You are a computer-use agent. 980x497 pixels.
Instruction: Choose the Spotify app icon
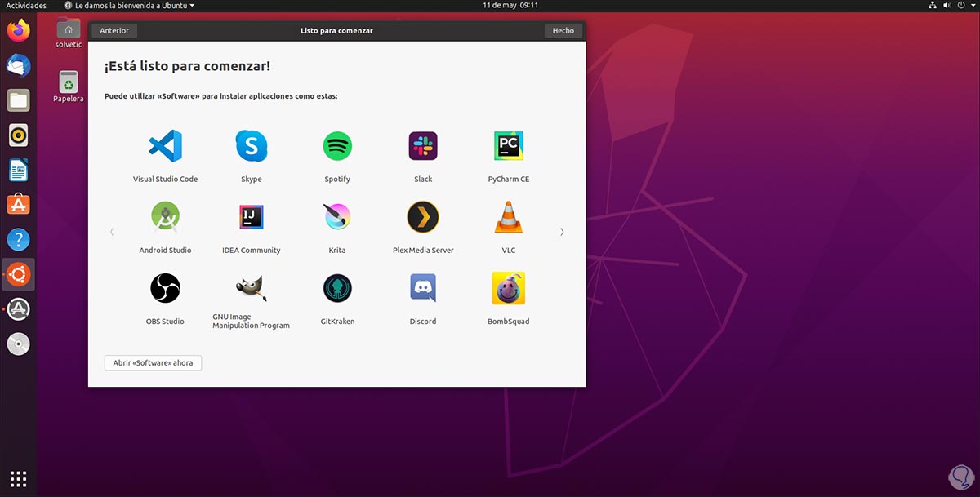[337, 147]
